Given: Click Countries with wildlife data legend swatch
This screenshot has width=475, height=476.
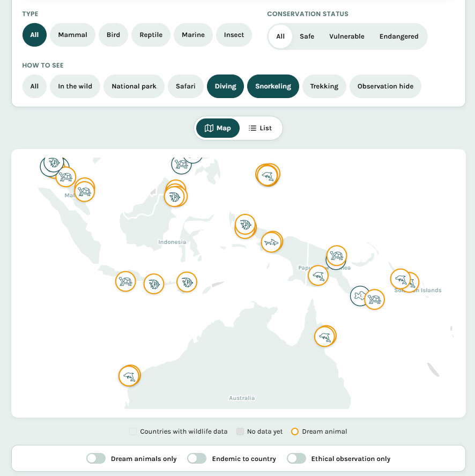Looking at the screenshot, I should (133, 432).
